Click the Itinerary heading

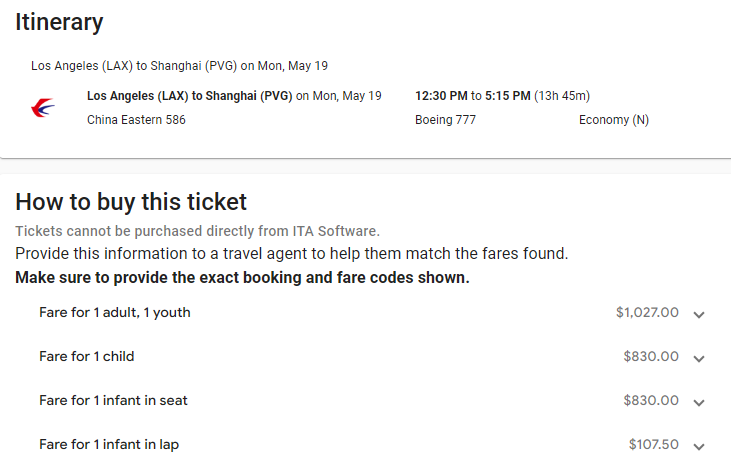click(59, 20)
